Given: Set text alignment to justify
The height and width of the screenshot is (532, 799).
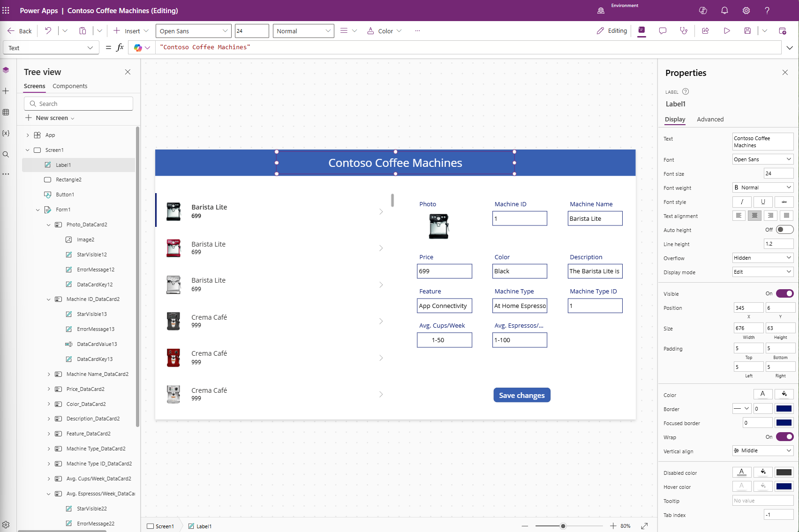Looking at the screenshot, I should (x=786, y=216).
